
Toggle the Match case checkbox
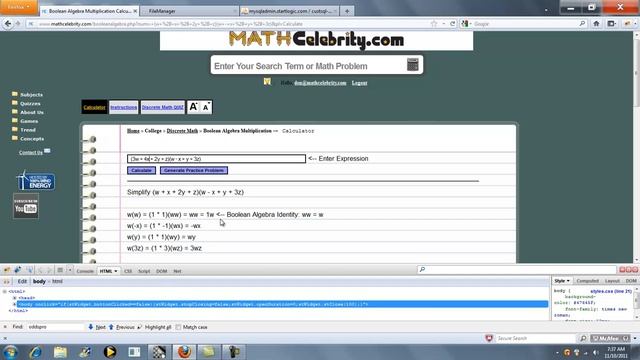(x=178, y=327)
